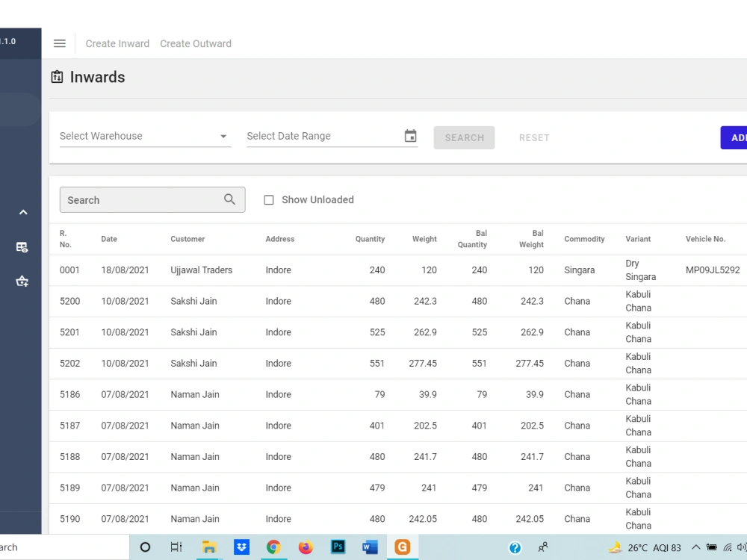747x560 pixels.
Task: Show hidden tray icons chevron
Action: pyautogui.click(x=695, y=547)
